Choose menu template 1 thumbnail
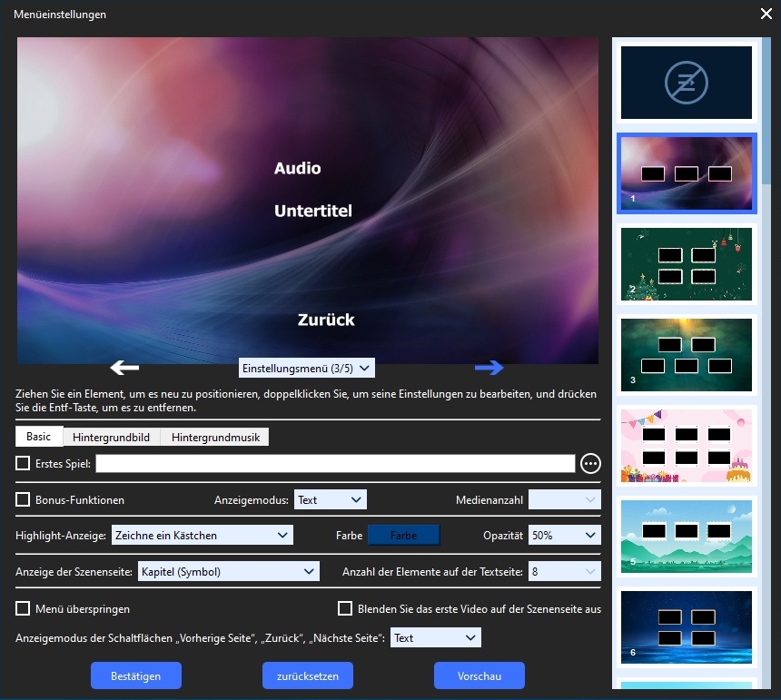Viewport: 781px width, 700px height. 687,173
